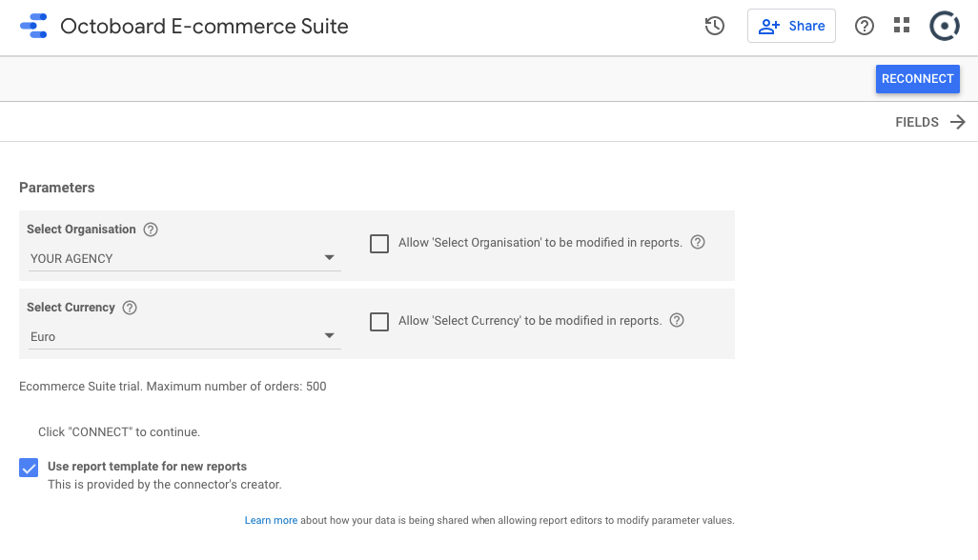
Task: Click the help icon beside Select Organisation label
Action: click(151, 230)
